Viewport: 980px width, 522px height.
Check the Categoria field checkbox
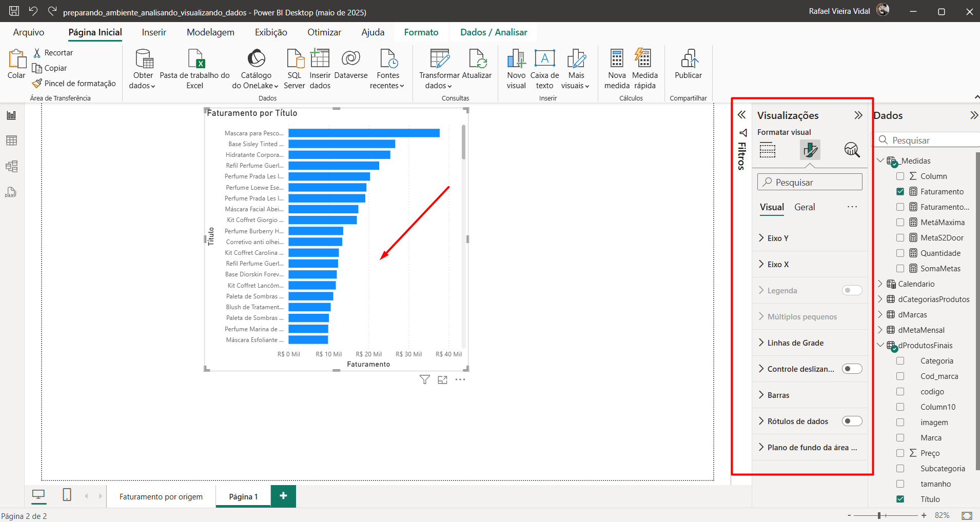click(900, 361)
